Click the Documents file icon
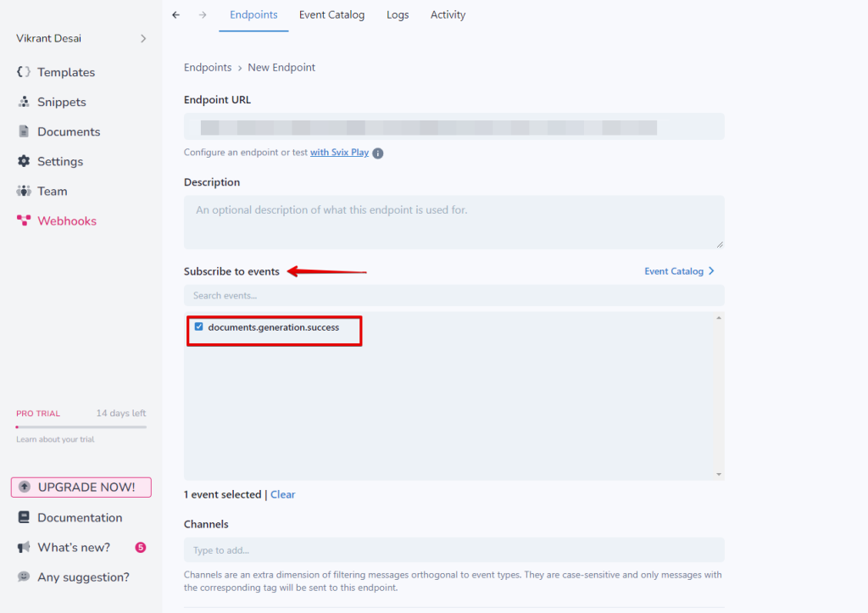Image resolution: width=868 pixels, height=613 pixels. 24,131
